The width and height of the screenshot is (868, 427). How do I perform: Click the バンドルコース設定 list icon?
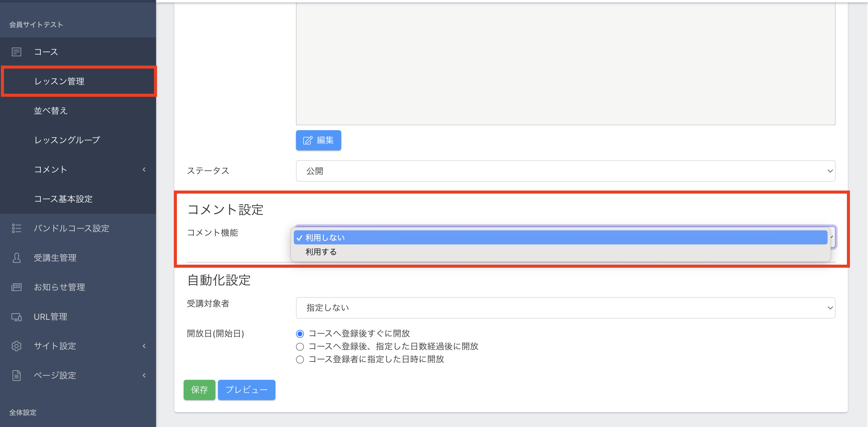[16, 228]
